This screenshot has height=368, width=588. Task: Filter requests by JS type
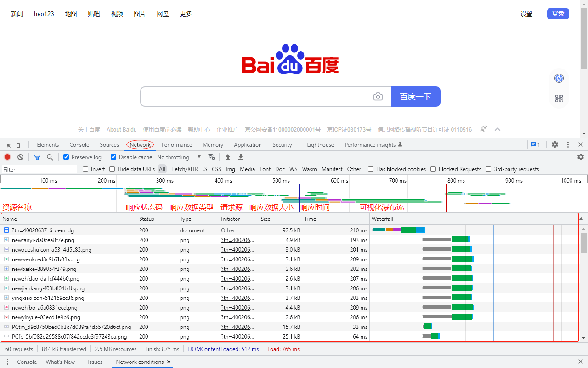(x=205, y=169)
